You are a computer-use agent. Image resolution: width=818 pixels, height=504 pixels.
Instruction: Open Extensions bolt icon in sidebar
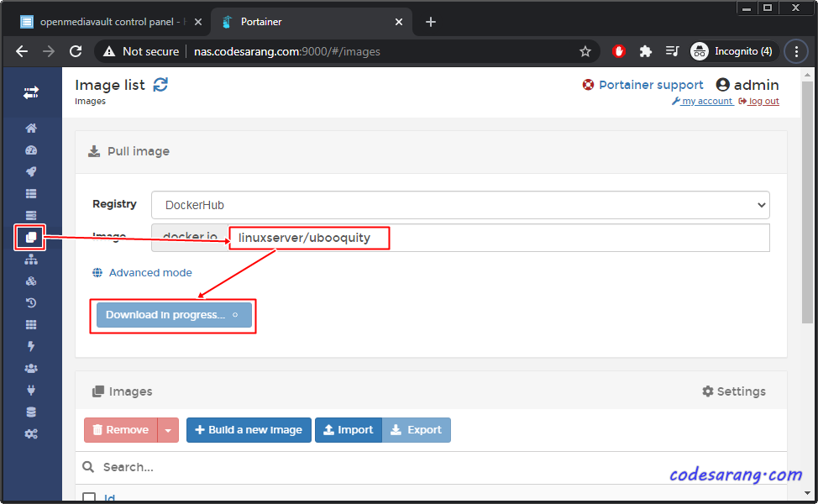[31, 346]
